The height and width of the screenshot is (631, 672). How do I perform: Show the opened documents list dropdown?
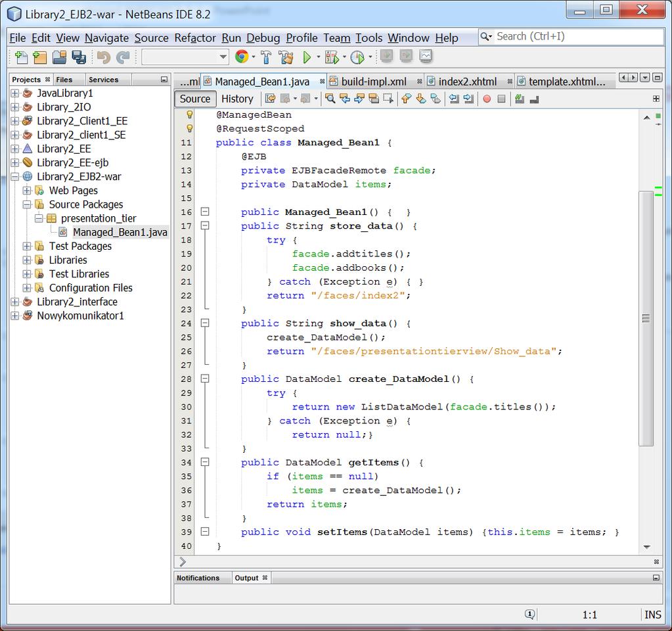tap(644, 78)
